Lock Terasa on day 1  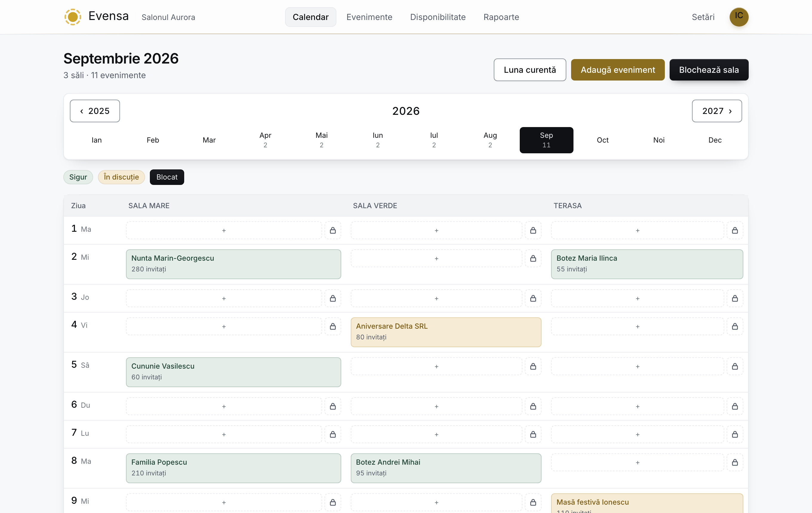(735, 230)
